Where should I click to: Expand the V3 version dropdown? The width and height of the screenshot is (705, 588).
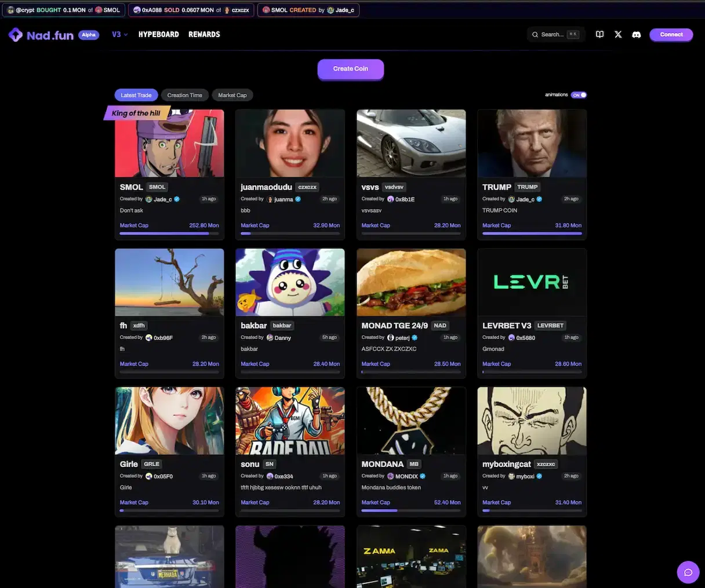pyautogui.click(x=119, y=35)
